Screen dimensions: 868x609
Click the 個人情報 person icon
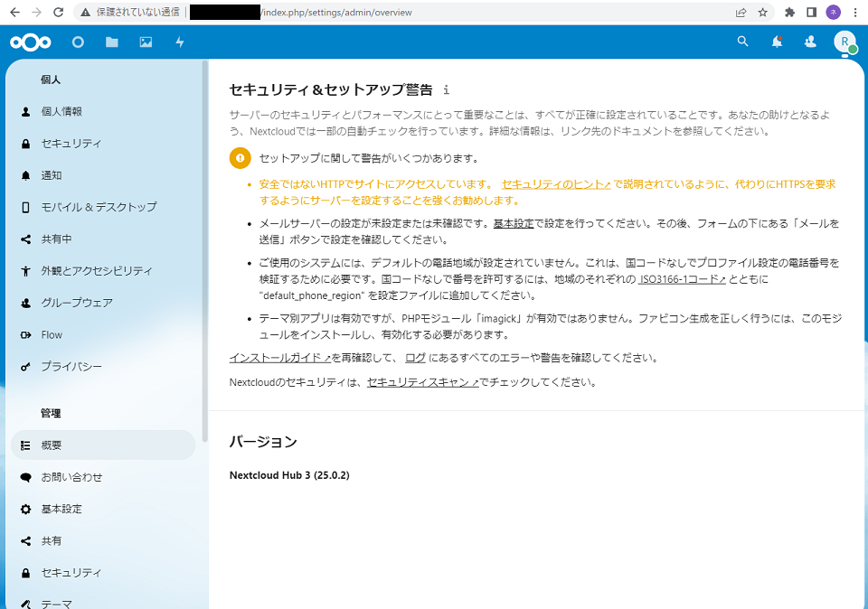pyautogui.click(x=25, y=112)
